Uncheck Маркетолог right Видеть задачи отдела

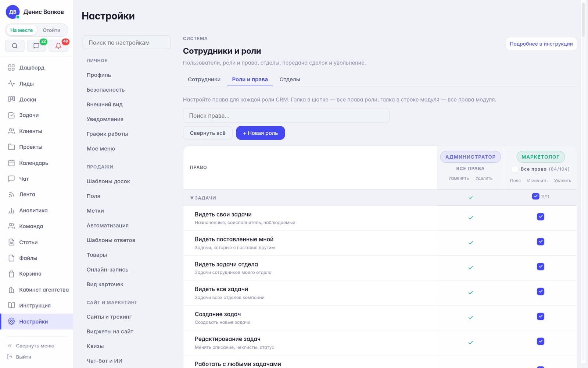[540, 266]
